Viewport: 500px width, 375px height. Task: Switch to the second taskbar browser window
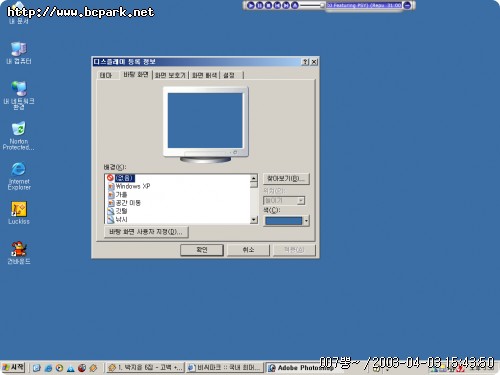coord(224,368)
